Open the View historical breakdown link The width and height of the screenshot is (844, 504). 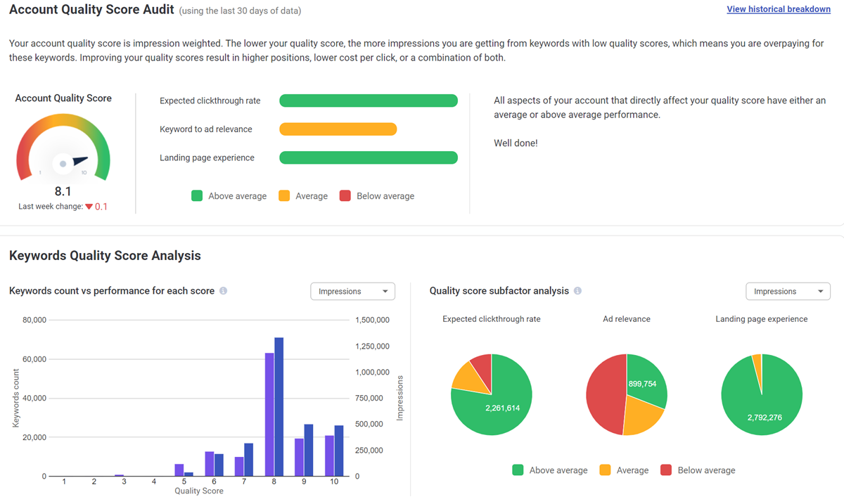pyautogui.click(x=778, y=9)
